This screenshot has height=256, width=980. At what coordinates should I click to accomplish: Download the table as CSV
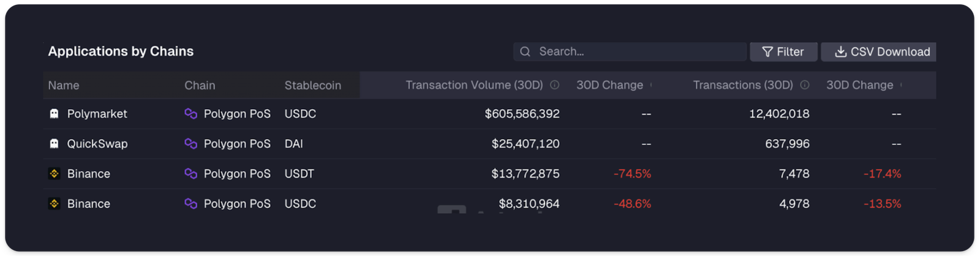point(878,52)
